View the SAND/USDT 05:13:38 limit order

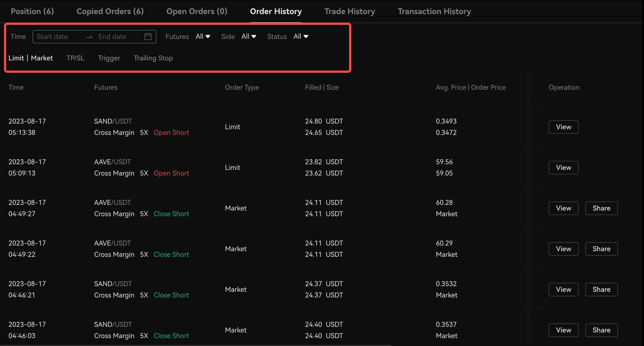coord(563,127)
